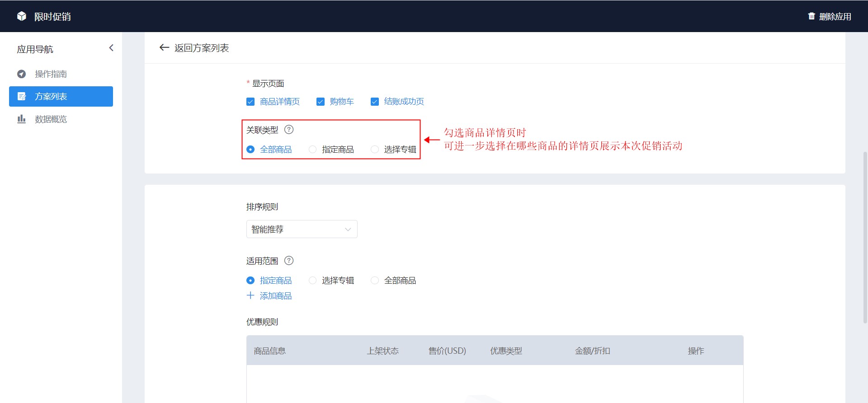
Task: Click the 方案列表 list icon
Action: [x=21, y=96]
